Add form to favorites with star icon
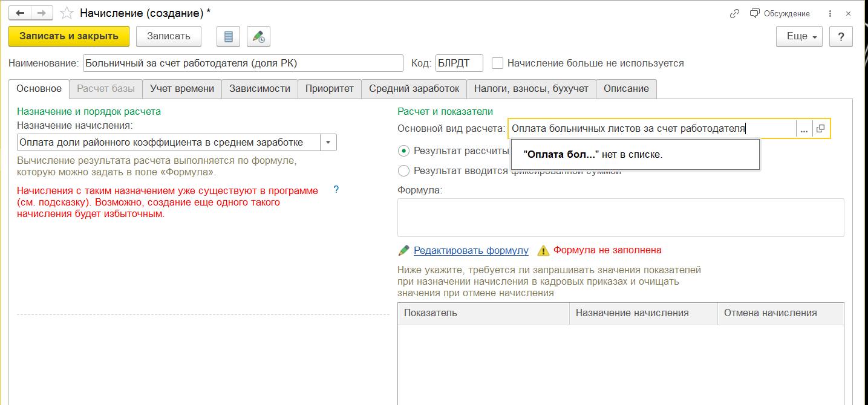The height and width of the screenshot is (405, 868). click(x=68, y=13)
